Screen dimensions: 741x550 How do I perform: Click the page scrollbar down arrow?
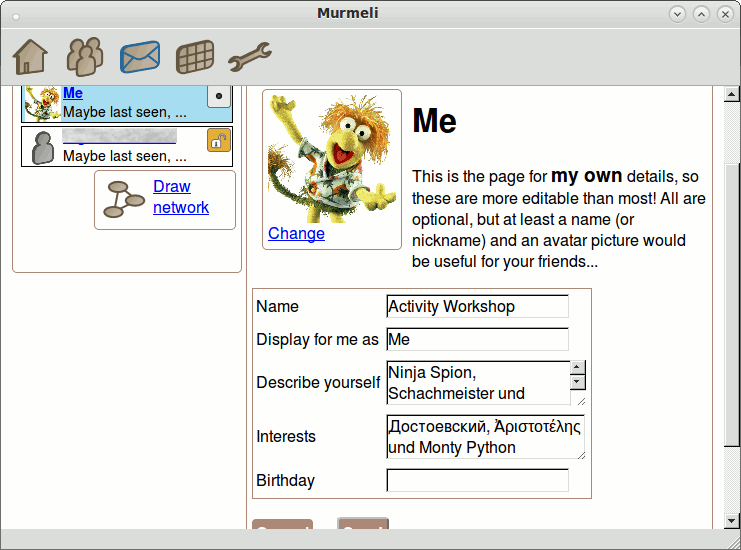(x=732, y=521)
